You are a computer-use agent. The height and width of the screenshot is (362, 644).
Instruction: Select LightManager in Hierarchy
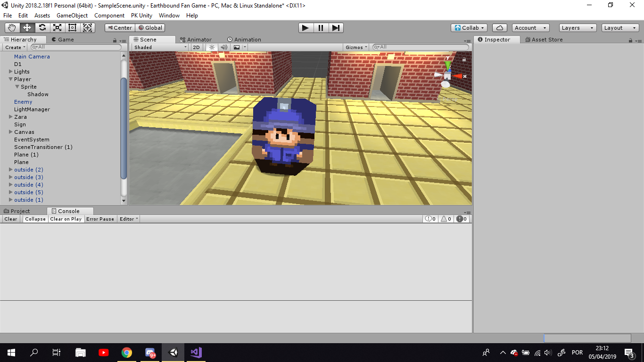[32, 109]
